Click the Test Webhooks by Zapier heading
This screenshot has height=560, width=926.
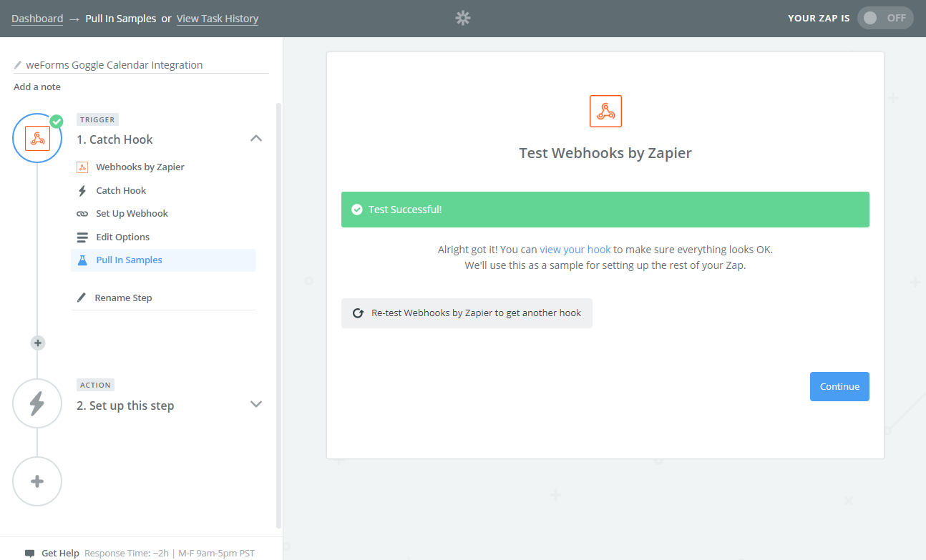tap(605, 153)
